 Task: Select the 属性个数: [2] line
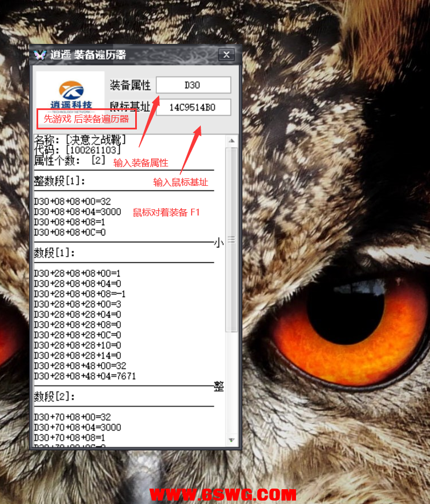tap(70, 160)
